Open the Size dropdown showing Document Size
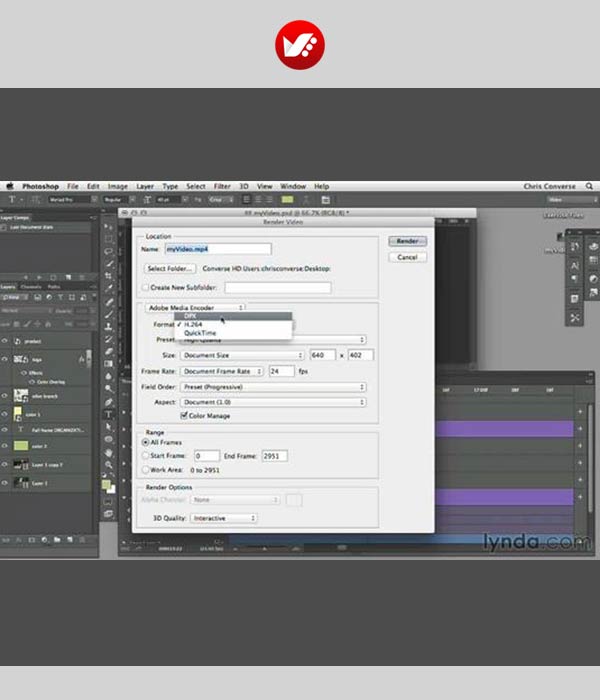The image size is (600, 700). coord(242,355)
